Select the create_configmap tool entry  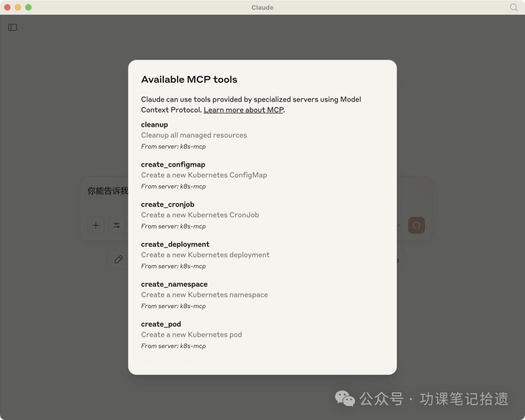tap(173, 164)
